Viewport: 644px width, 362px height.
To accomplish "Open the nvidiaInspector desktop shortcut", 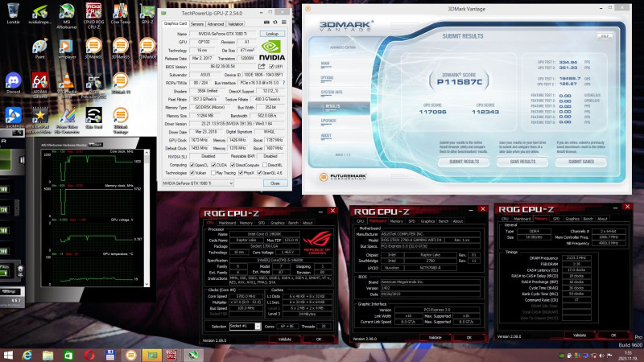I will pos(39,14).
